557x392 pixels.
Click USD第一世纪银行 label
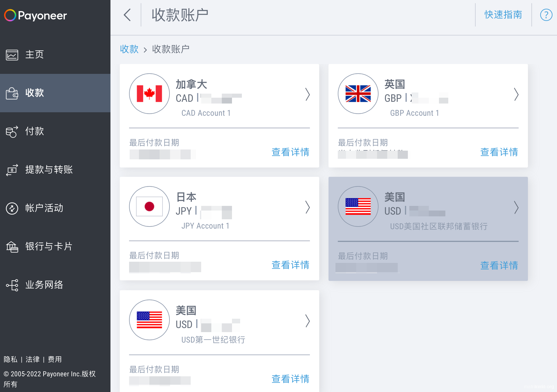(x=213, y=340)
